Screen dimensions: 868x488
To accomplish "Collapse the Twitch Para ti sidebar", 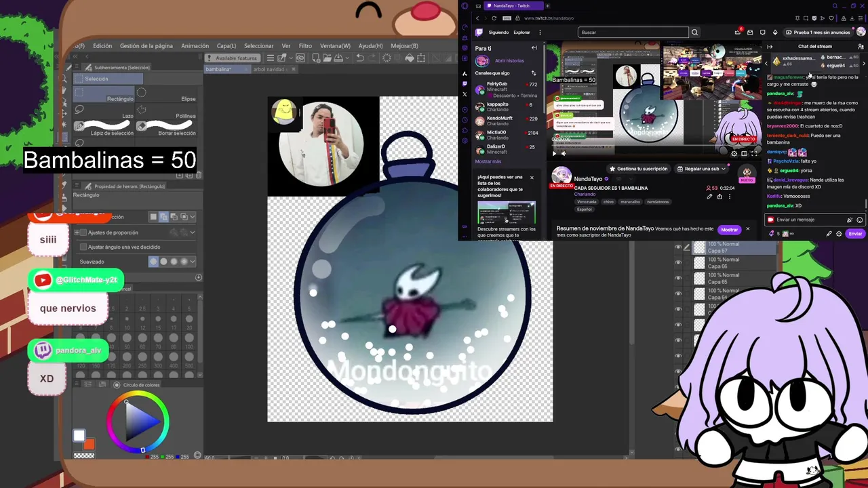I will point(534,48).
